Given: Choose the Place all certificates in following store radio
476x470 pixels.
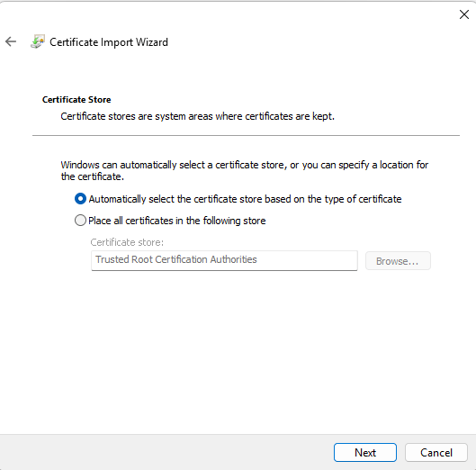Looking at the screenshot, I should [x=80, y=221].
